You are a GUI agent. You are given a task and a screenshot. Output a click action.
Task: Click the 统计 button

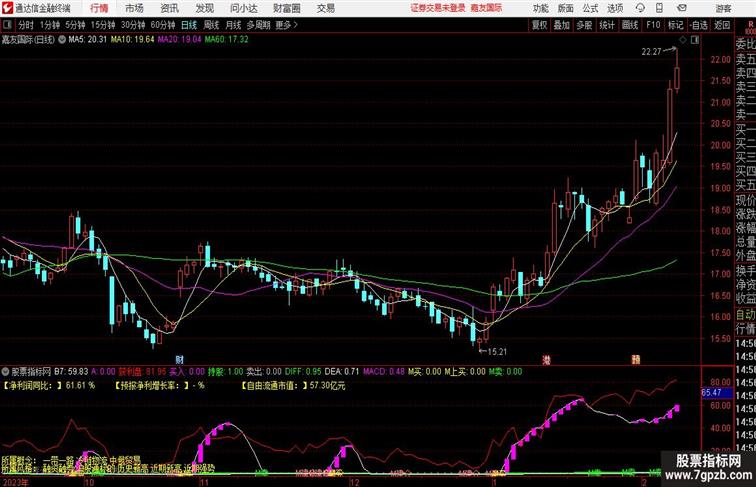(x=607, y=25)
